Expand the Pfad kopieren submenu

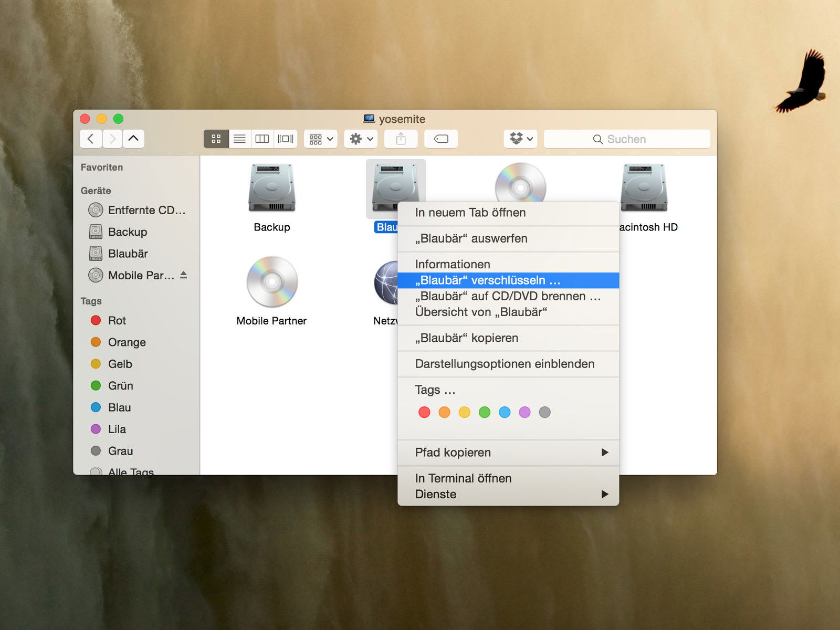(x=508, y=453)
